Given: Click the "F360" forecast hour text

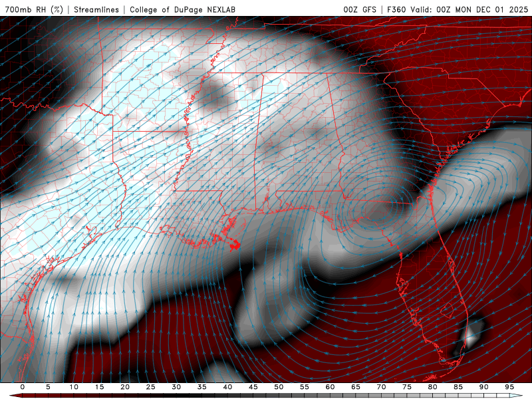Looking at the screenshot, I should pyautogui.click(x=396, y=9).
